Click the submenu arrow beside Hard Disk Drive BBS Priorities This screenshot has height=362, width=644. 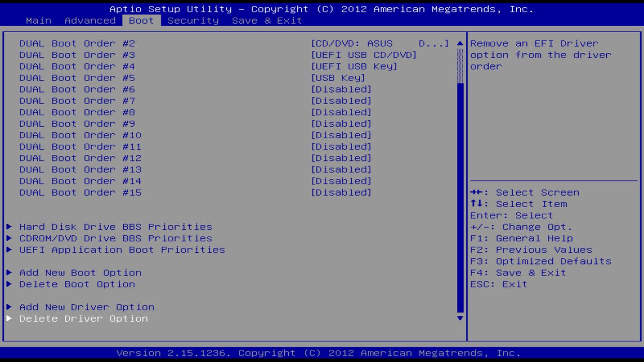point(9,227)
